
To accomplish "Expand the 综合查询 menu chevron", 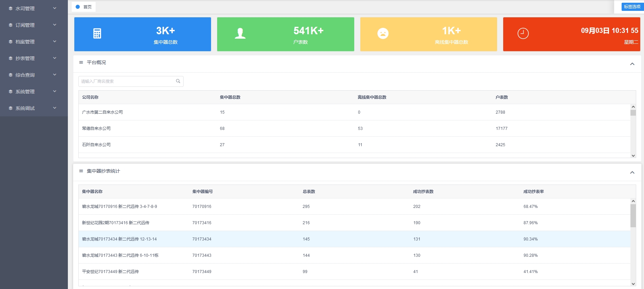I will pyautogui.click(x=55, y=75).
